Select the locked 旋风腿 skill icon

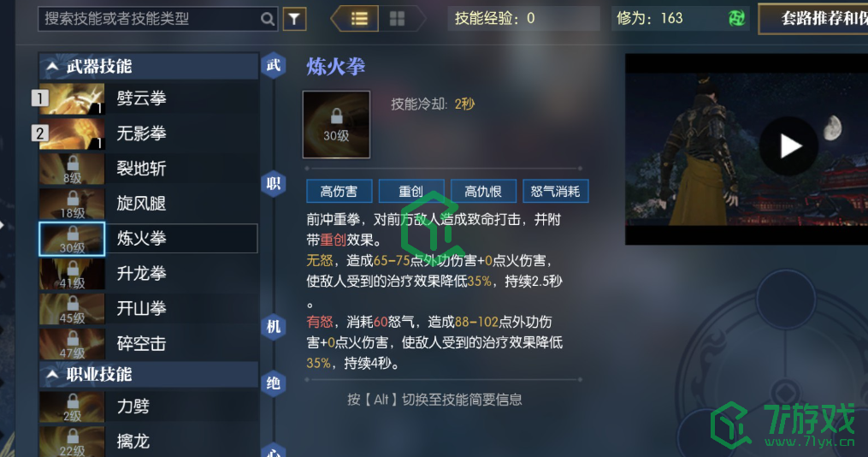tap(72, 204)
